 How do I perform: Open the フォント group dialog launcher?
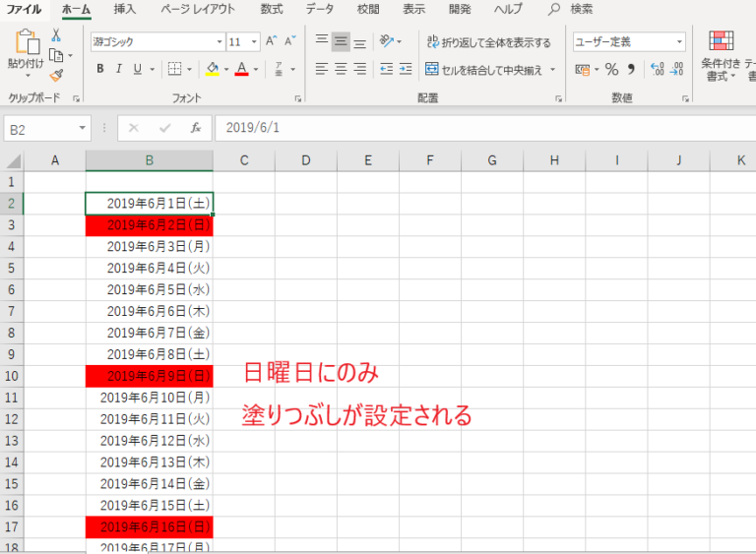click(x=298, y=98)
